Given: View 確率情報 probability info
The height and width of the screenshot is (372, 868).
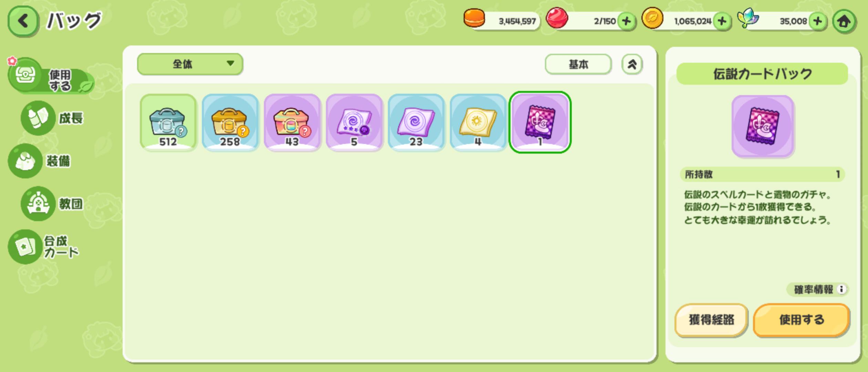Looking at the screenshot, I should (817, 289).
